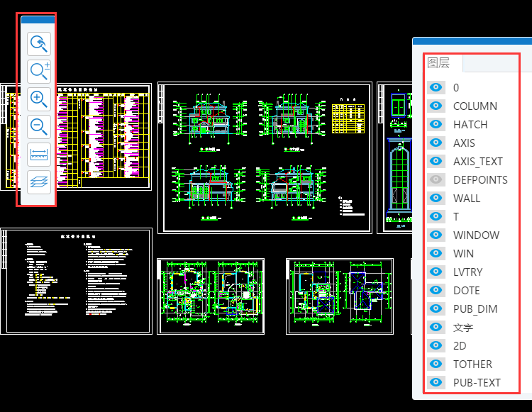Hide the 2D layer
This screenshot has width=532, height=412.
click(436, 345)
